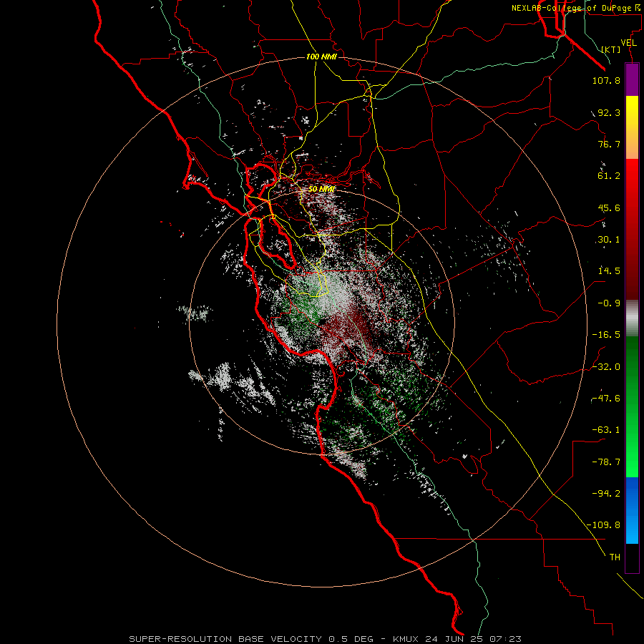Select the 92.3 velocity scale value
Image resolution: width=644 pixels, height=644 pixels.
point(609,112)
